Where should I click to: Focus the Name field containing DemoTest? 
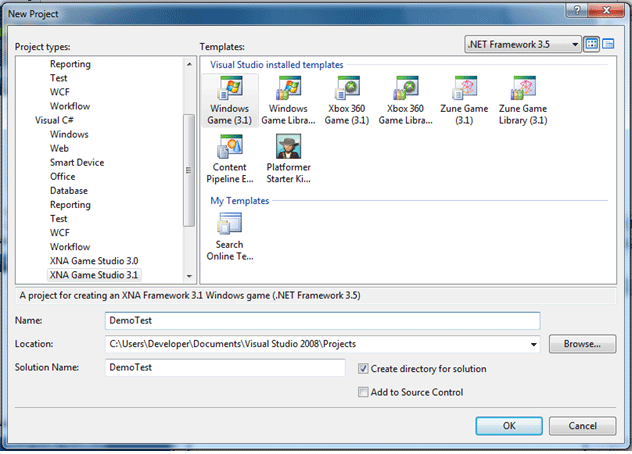tap(322, 321)
